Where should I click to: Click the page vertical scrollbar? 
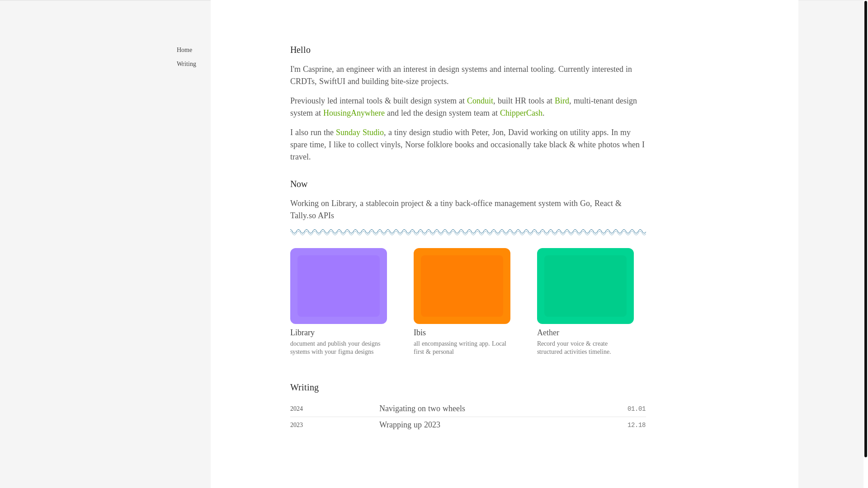[x=865, y=229]
